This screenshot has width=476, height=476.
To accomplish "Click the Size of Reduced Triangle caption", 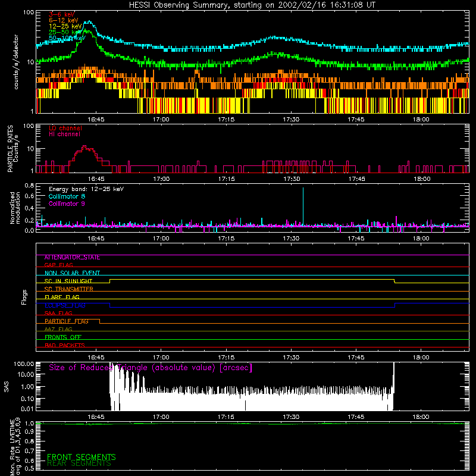I will 151,368.
